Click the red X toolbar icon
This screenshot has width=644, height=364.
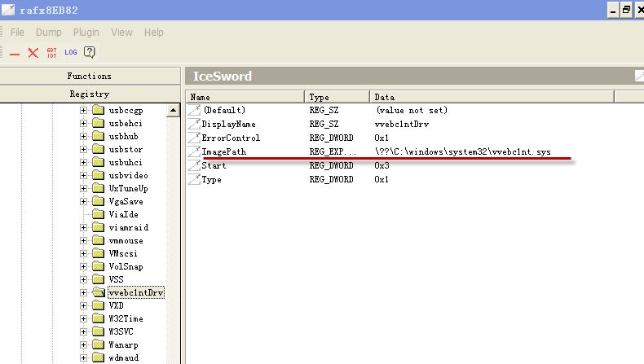pos(33,53)
